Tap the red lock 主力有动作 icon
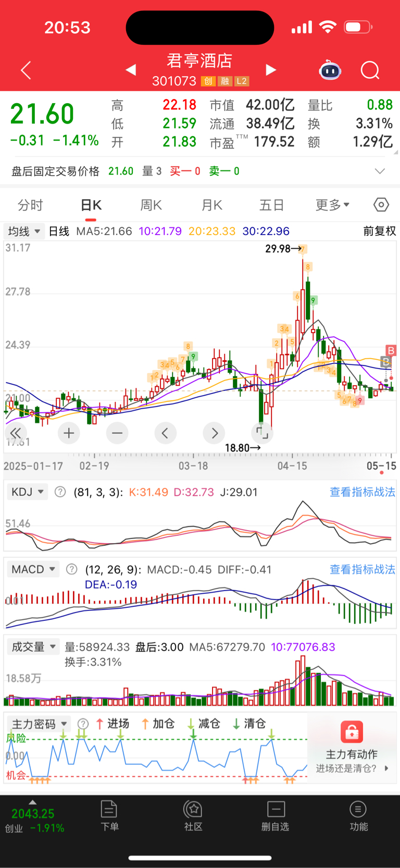Viewport: 400px width, 868px height. pos(352,731)
